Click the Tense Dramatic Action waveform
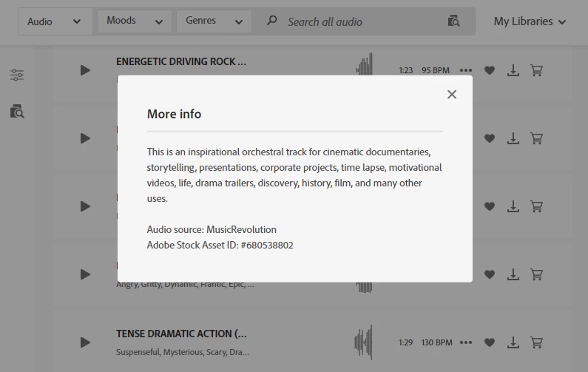Viewport: 588px width, 372px height. click(363, 342)
